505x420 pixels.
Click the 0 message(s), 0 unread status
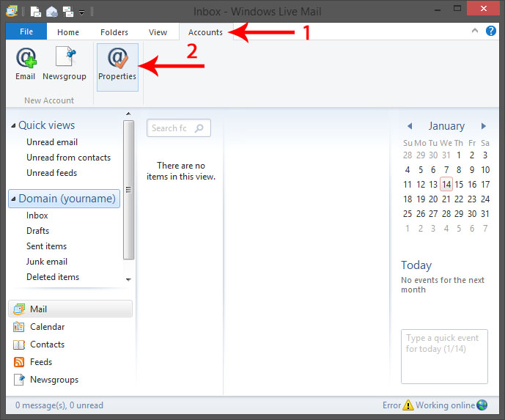pos(59,405)
